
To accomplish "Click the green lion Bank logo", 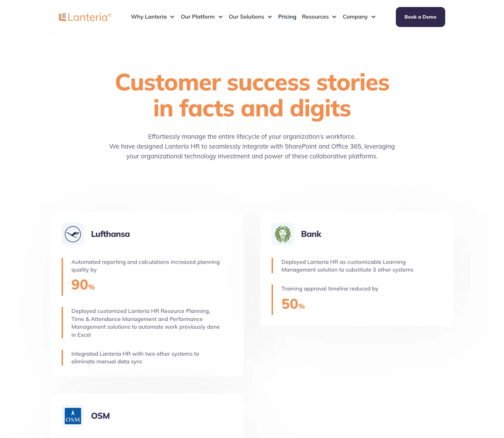I will coord(283,234).
